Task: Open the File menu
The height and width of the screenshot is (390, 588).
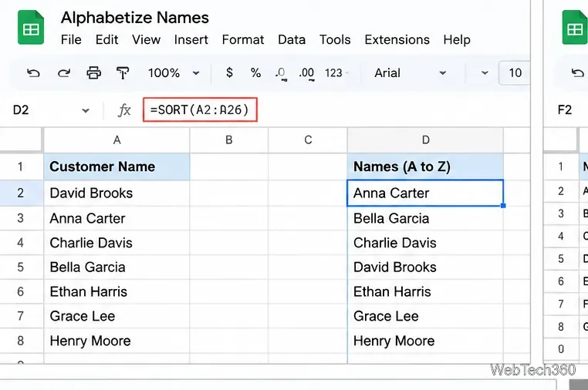Action: pos(71,40)
